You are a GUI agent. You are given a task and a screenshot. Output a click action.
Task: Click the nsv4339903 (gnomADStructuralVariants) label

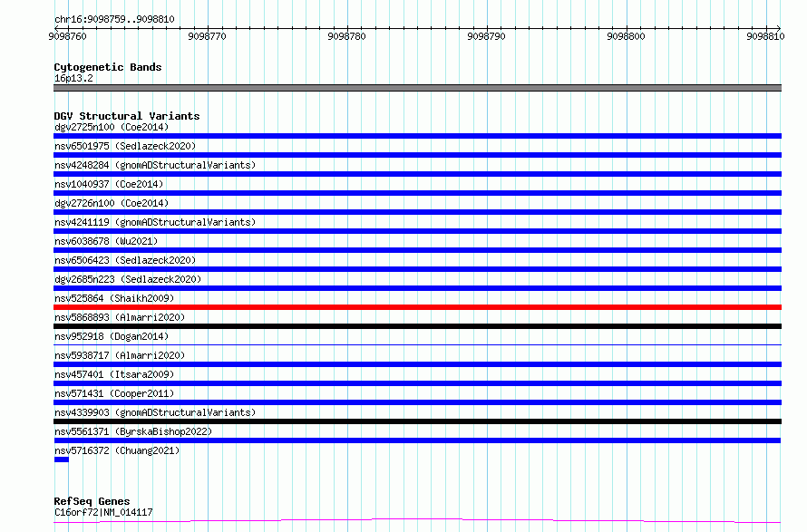[155, 412]
